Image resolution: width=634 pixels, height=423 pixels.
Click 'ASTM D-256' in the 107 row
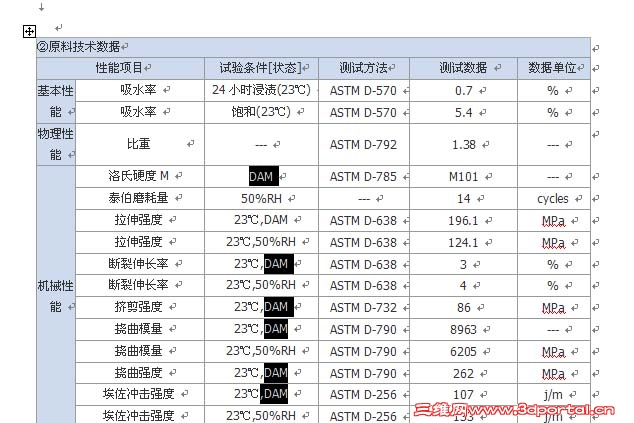pos(363,395)
